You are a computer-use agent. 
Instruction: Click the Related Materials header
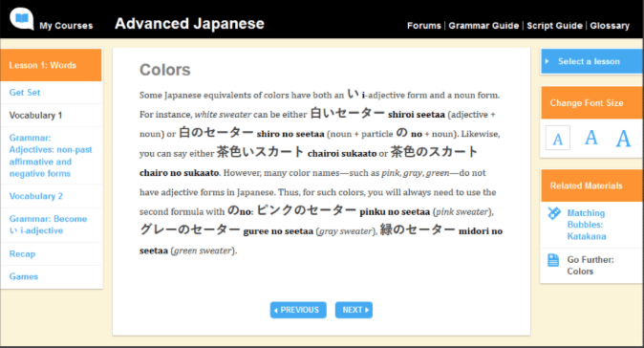(591, 185)
